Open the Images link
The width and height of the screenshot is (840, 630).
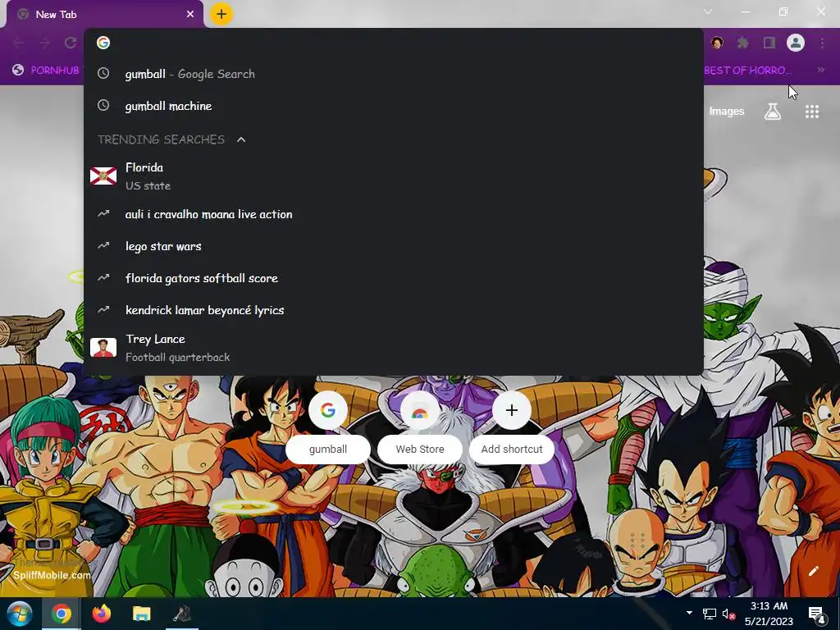(x=727, y=112)
